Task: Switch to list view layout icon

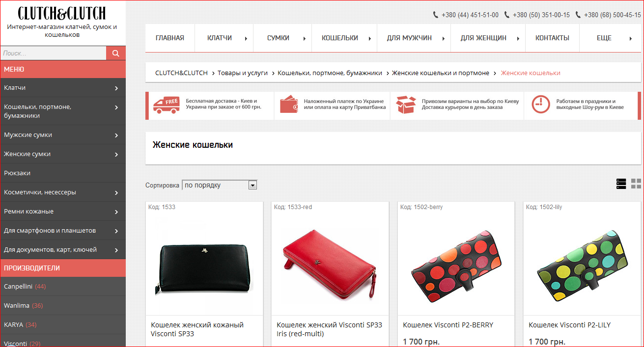Action: 621,184
